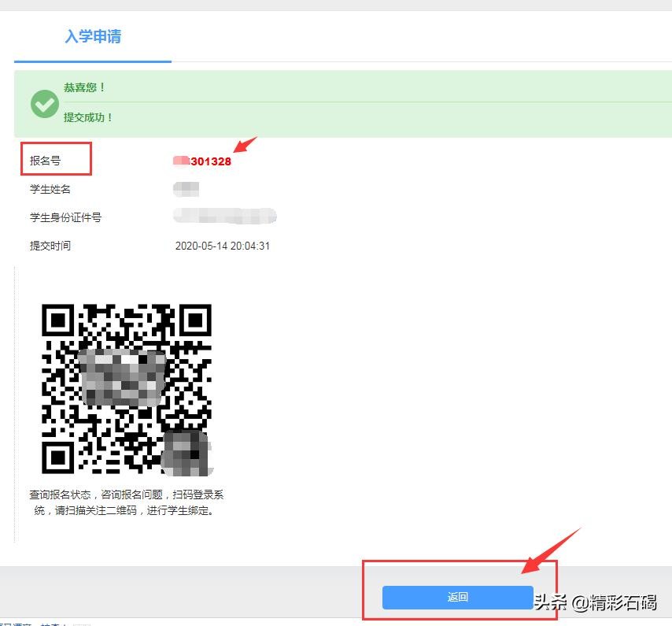
Task: Click the QR code instruction text below it
Action: tap(127, 502)
